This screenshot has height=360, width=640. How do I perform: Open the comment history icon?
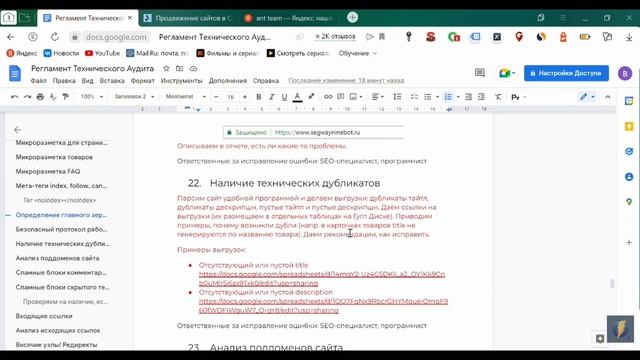[480, 73]
